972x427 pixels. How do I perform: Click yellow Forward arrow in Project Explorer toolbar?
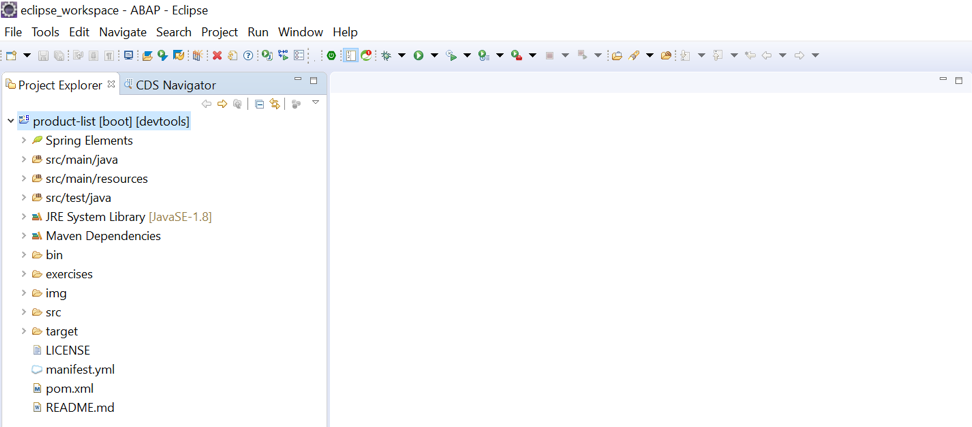[x=222, y=103]
